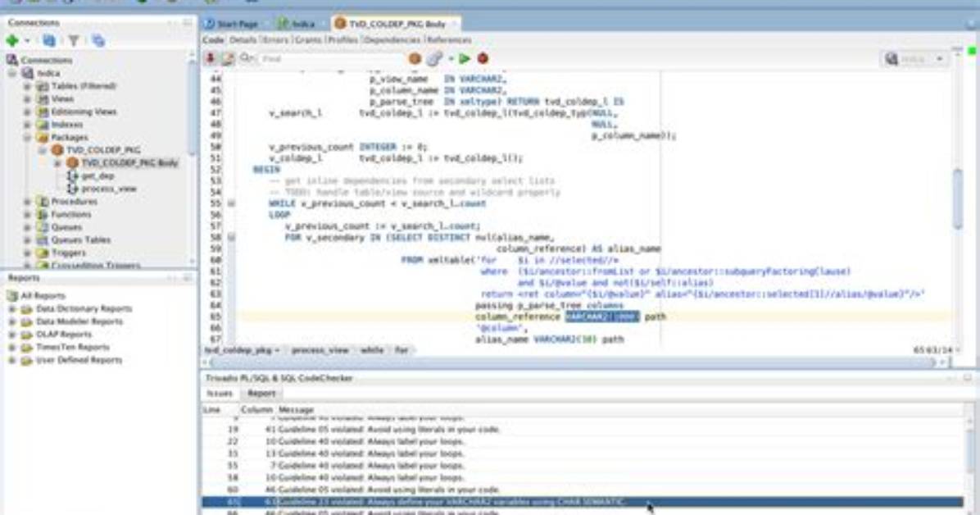The height and width of the screenshot is (515, 980).
Task: Click the green Run play icon
Action: point(465,58)
